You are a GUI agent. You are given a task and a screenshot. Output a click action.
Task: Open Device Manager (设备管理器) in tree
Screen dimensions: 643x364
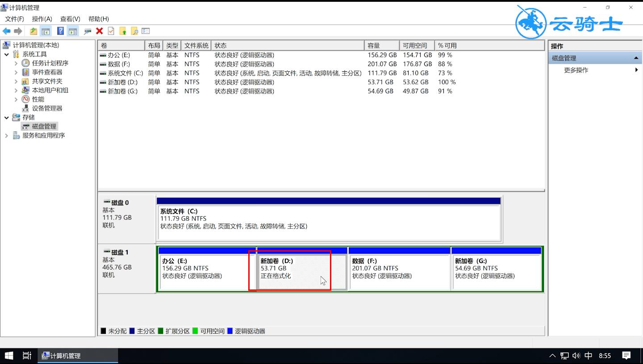click(x=47, y=108)
